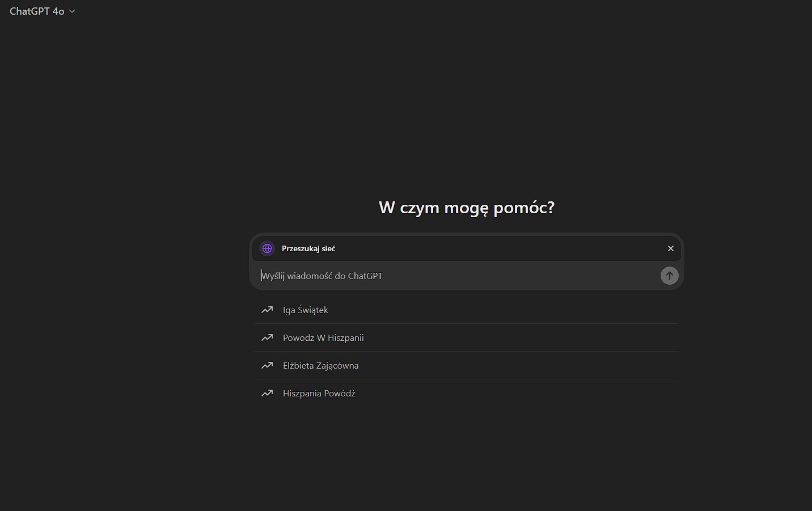Click trending icon beside Hiszpania Powódź
This screenshot has width=812, height=511.
[x=267, y=393]
